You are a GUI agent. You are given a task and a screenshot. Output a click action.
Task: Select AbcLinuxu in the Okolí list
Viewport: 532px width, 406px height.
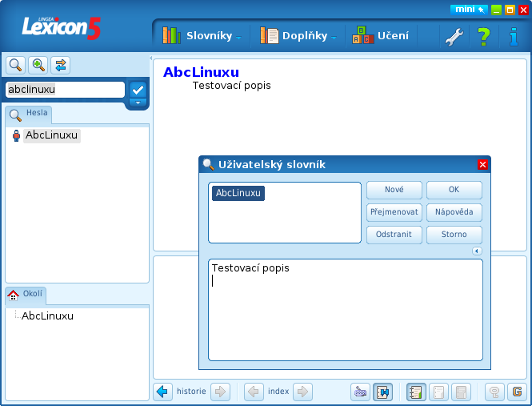(47, 316)
